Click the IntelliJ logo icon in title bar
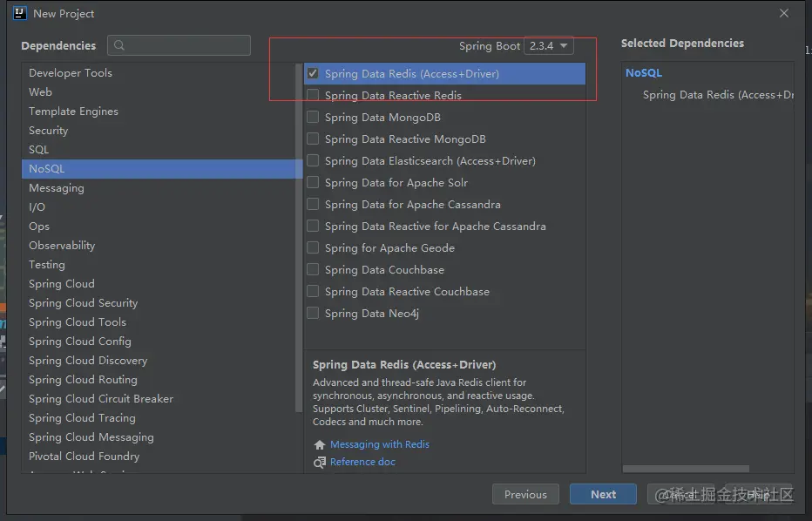 tap(20, 13)
